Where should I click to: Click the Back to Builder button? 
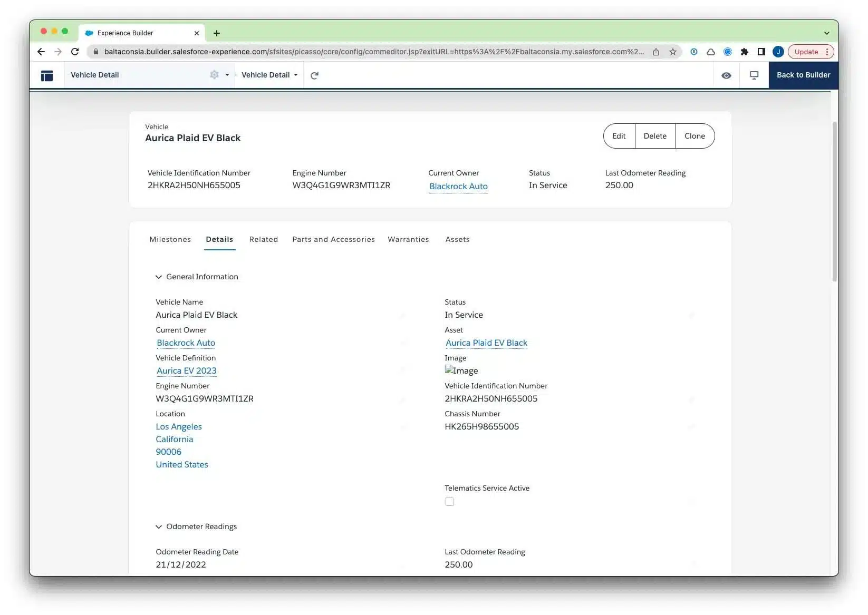pyautogui.click(x=803, y=75)
